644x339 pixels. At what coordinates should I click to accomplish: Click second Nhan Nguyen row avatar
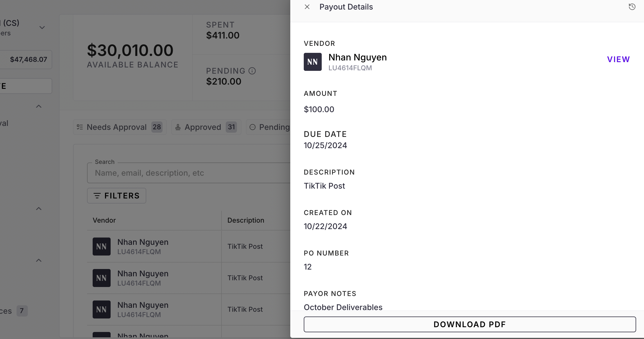(102, 278)
